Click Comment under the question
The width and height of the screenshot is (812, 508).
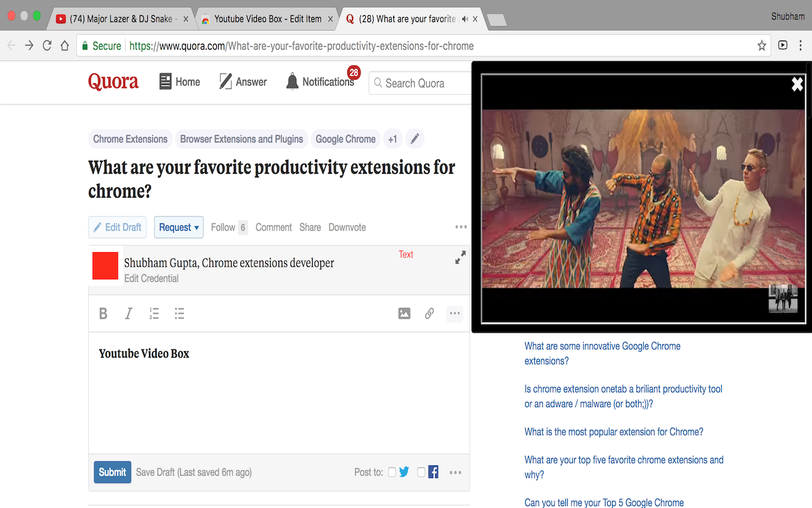pyautogui.click(x=273, y=227)
